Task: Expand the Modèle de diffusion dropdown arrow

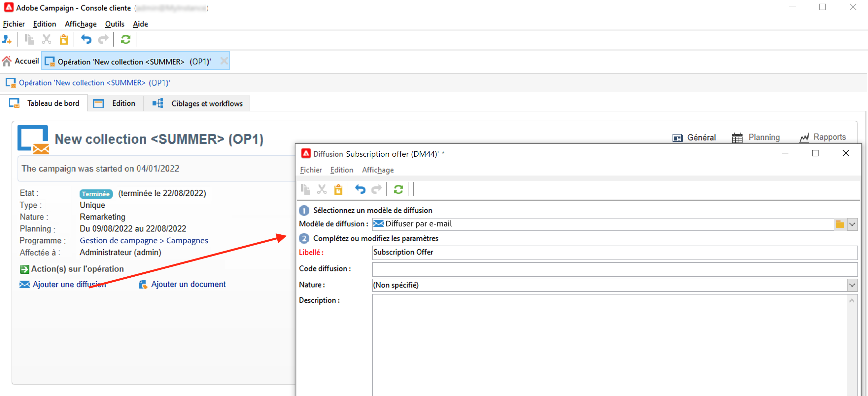Action: (852, 224)
